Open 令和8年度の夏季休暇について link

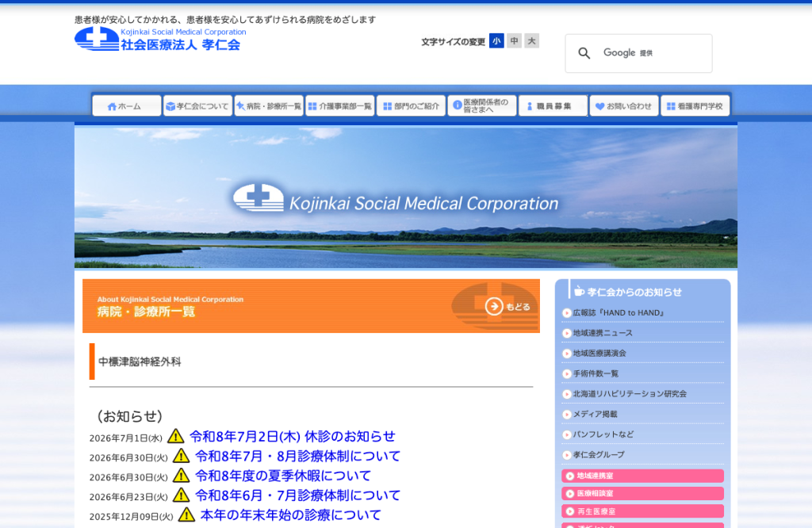283,476
